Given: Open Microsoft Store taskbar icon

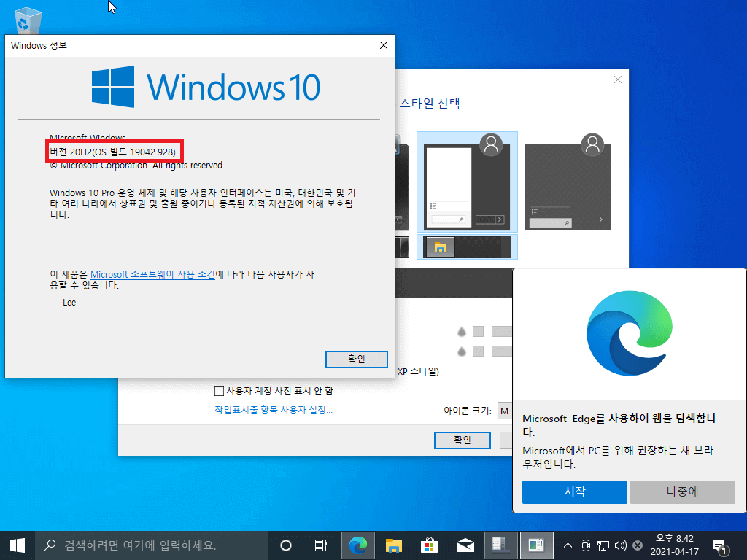Looking at the screenshot, I should click(x=429, y=545).
